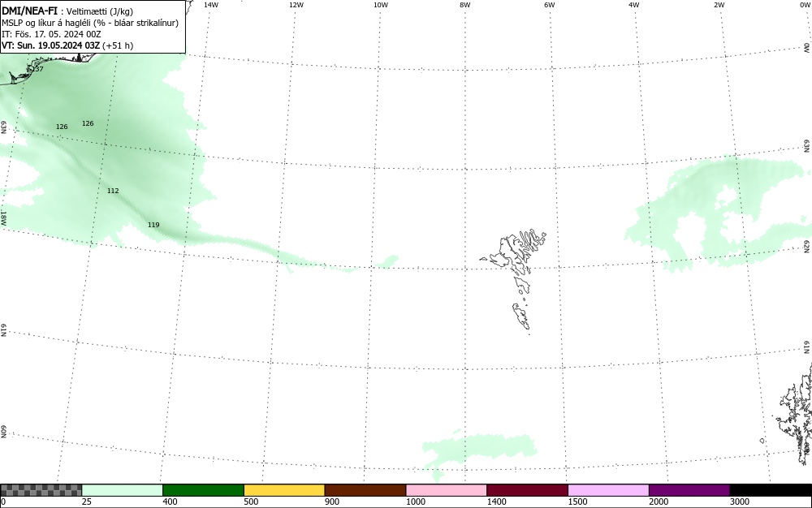Viewport: 812px width, 508px height.
Task: Click the checkered gray 0–25 legend swatch
Action: (x=41, y=490)
